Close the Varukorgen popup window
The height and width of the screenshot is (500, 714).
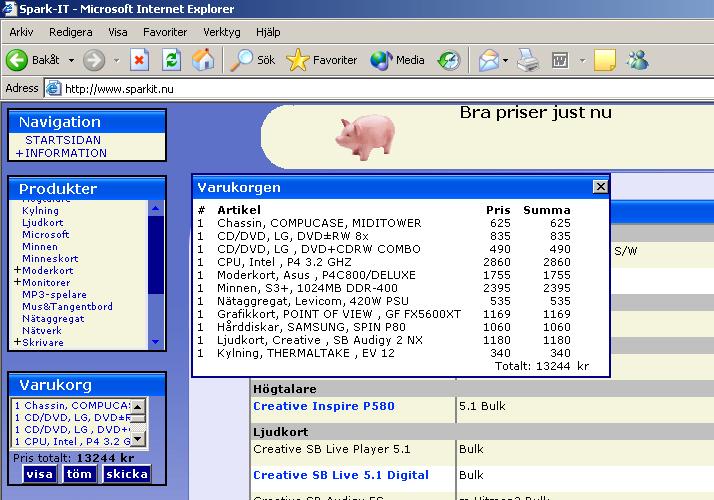pyautogui.click(x=599, y=187)
